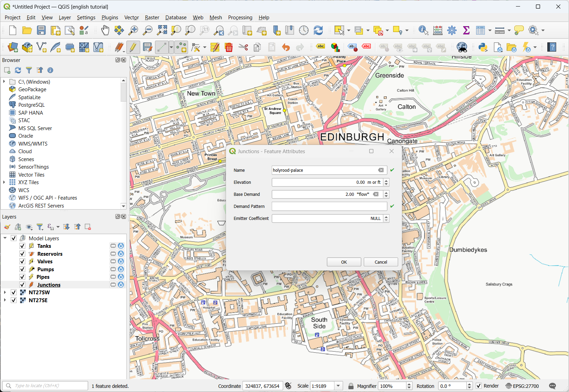The width and height of the screenshot is (569, 392).
Task: Click the Save Project floppy icon
Action: 41,30
